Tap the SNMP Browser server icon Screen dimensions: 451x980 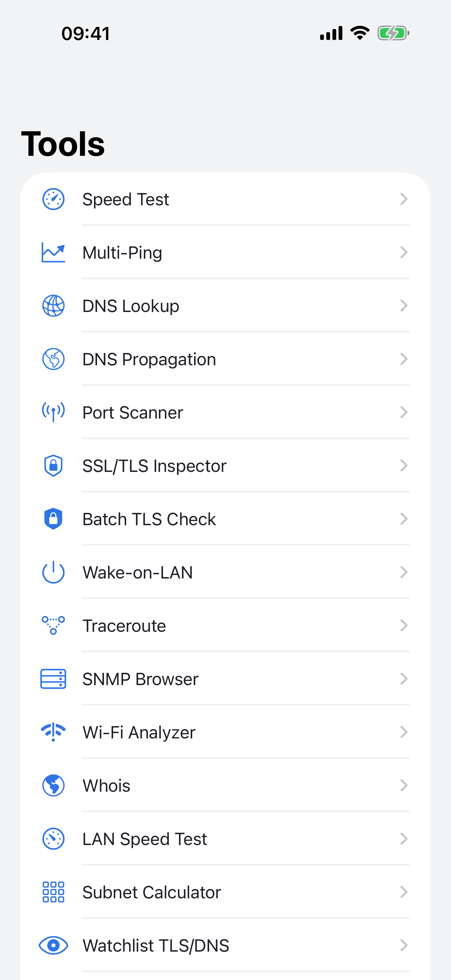53,679
